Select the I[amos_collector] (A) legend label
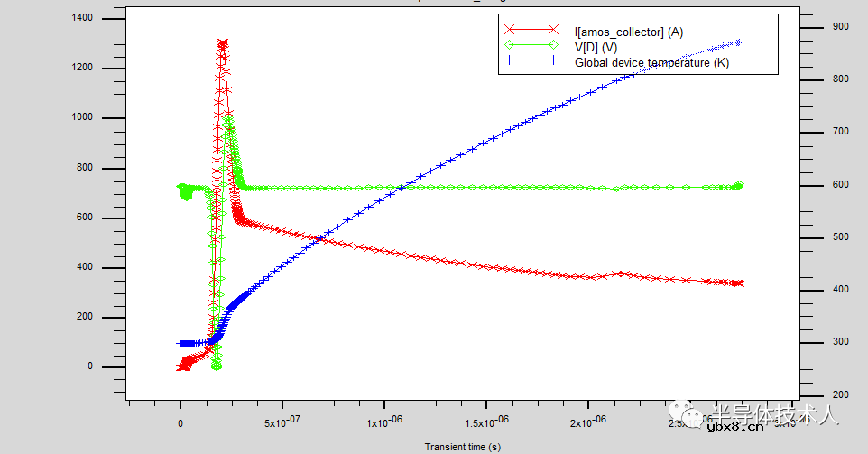Image resolution: width=868 pixels, height=454 pixels. pyautogui.click(x=629, y=32)
